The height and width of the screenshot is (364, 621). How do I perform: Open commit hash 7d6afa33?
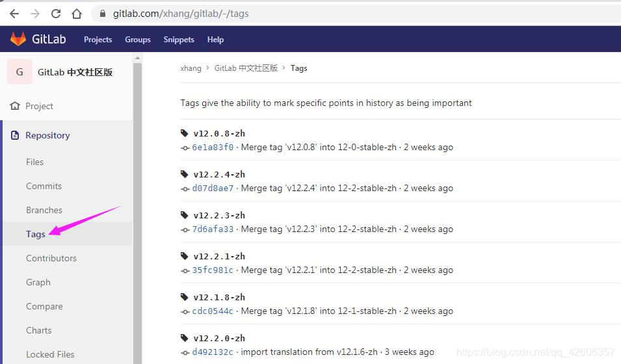coord(213,229)
